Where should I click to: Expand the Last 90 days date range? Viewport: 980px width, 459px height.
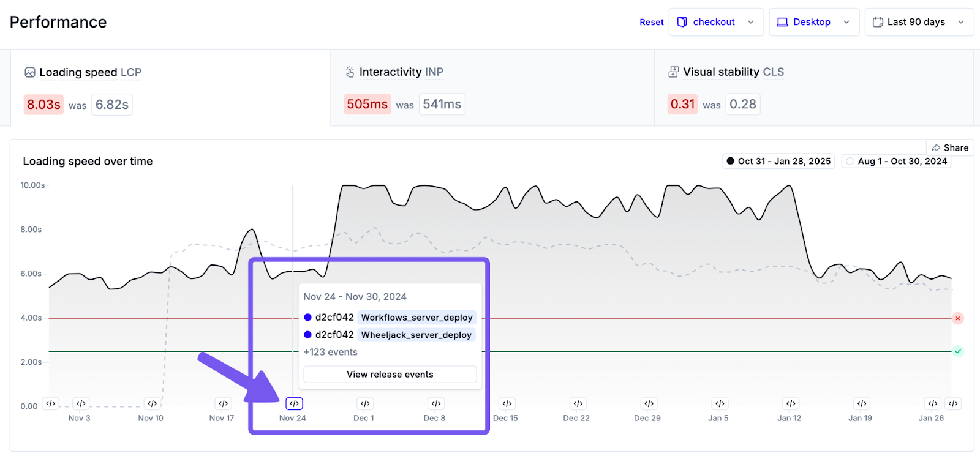click(919, 22)
